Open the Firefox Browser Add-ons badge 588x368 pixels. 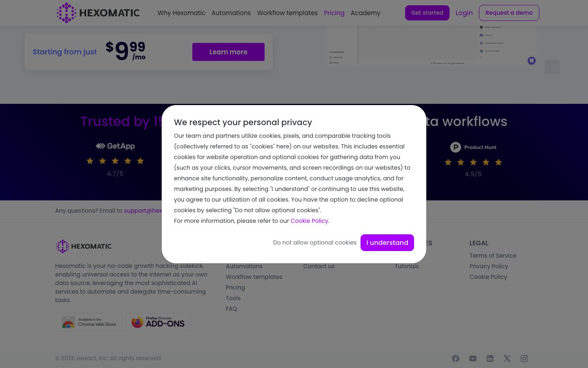coord(158,322)
